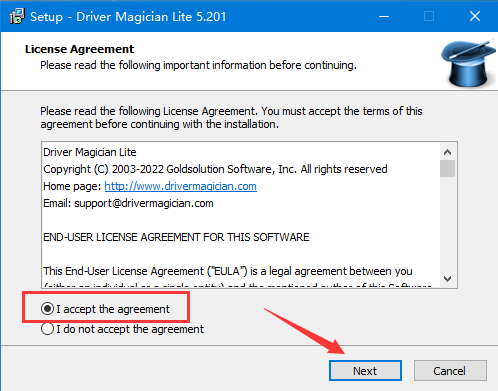Click the license scrollbar up arrow
Screen dimensions: 498x391
[447, 152]
